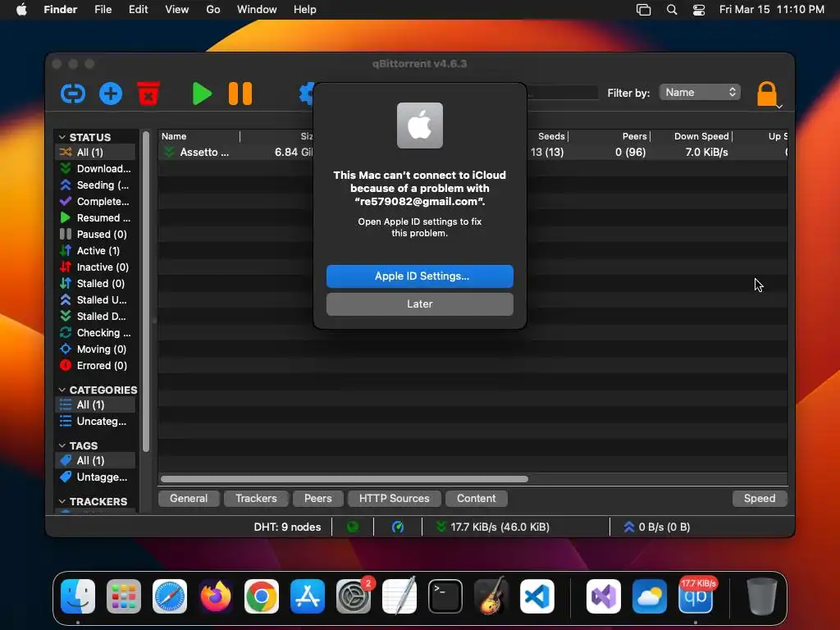The image size is (840, 630).
Task: Select the Downloading status filter
Action: [95, 169]
